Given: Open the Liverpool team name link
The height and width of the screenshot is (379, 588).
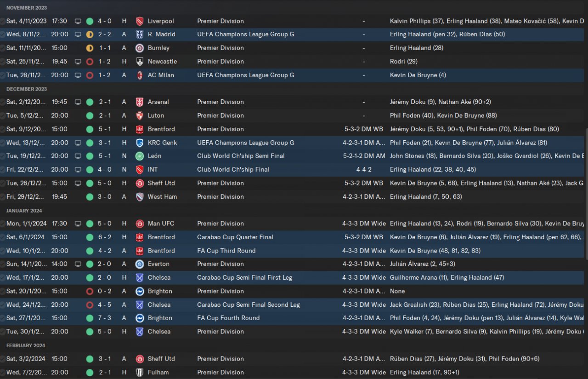Looking at the screenshot, I should (161, 21).
